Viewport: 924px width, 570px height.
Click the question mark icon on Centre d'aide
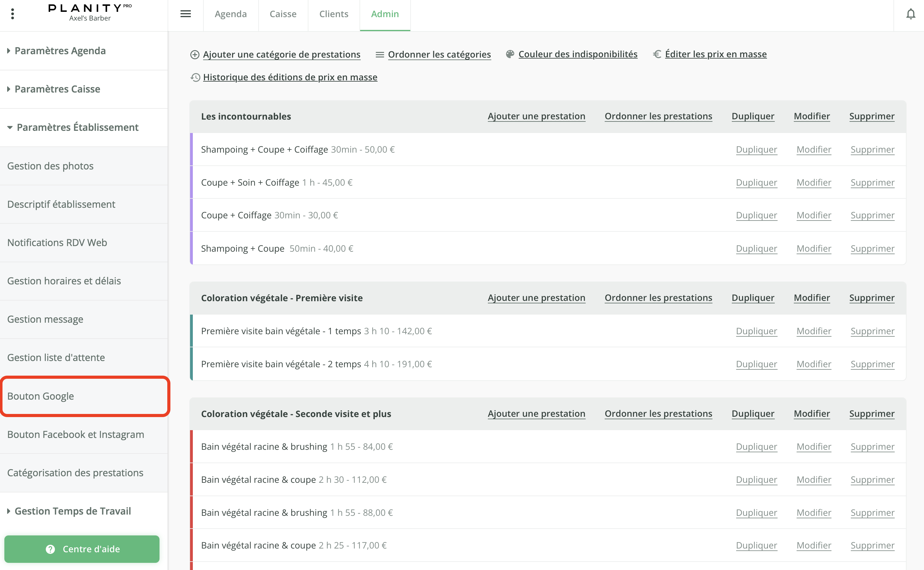[x=50, y=549]
